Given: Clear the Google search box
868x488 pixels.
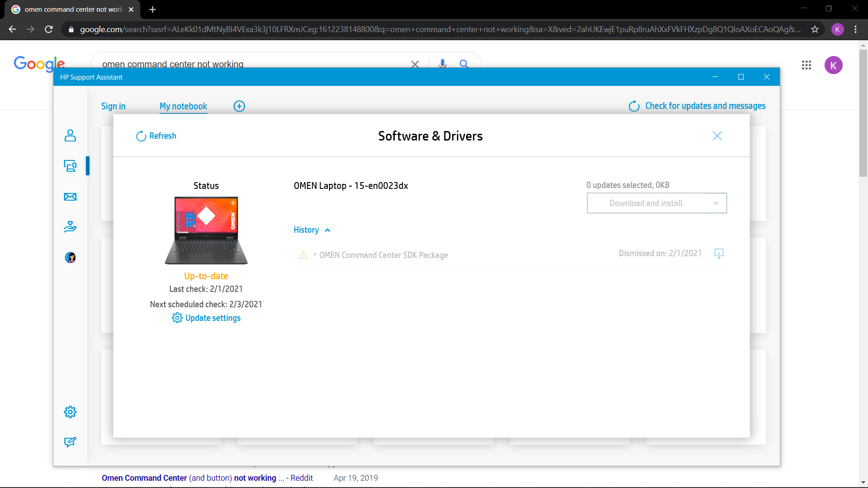Looking at the screenshot, I should 415,64.
